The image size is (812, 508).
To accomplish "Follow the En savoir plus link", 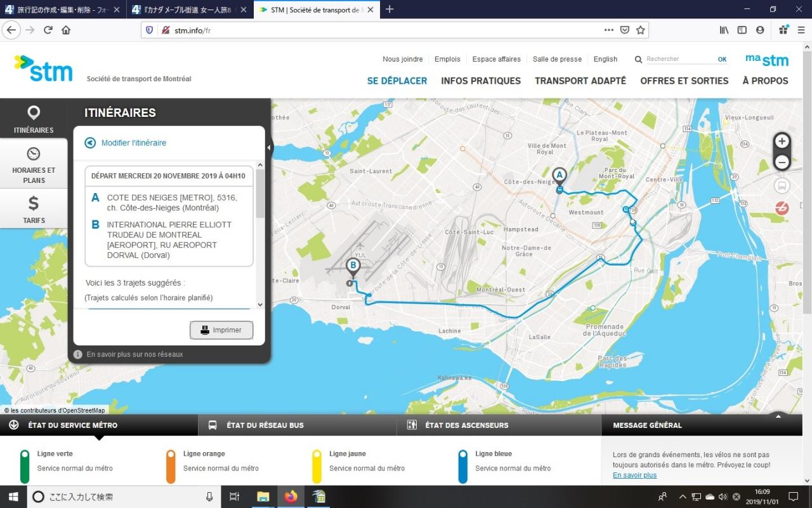I will pyautogui.click(x=634, y=475).
